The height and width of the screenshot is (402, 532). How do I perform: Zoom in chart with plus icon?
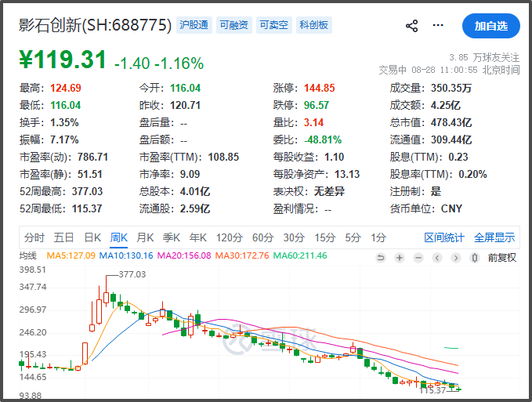[400, 258]
